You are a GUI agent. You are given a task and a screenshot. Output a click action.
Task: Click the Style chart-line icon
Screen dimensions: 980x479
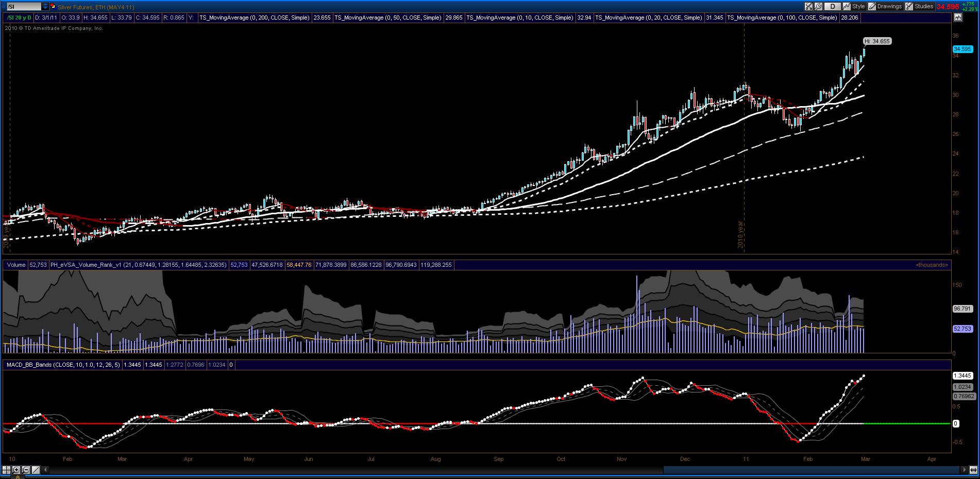pos(847,7)
